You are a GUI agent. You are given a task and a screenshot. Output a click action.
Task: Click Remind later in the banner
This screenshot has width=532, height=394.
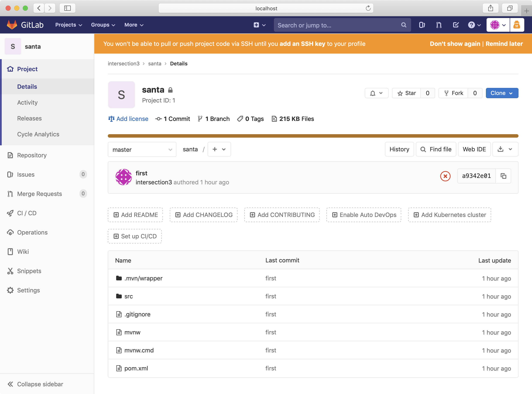point(504,44)
